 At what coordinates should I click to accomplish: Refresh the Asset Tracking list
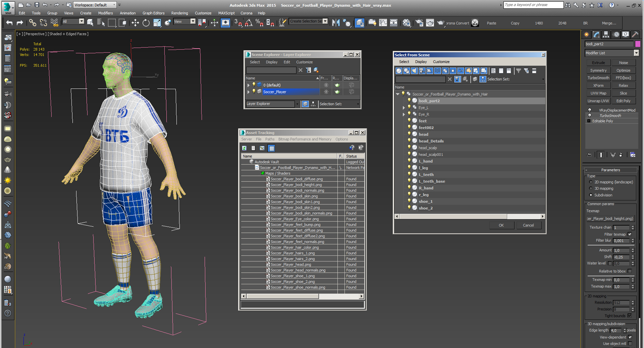tap(245, 148)
